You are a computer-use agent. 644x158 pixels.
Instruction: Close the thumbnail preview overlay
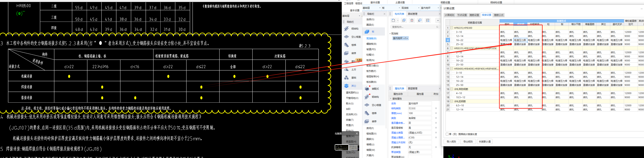point(357,134)
